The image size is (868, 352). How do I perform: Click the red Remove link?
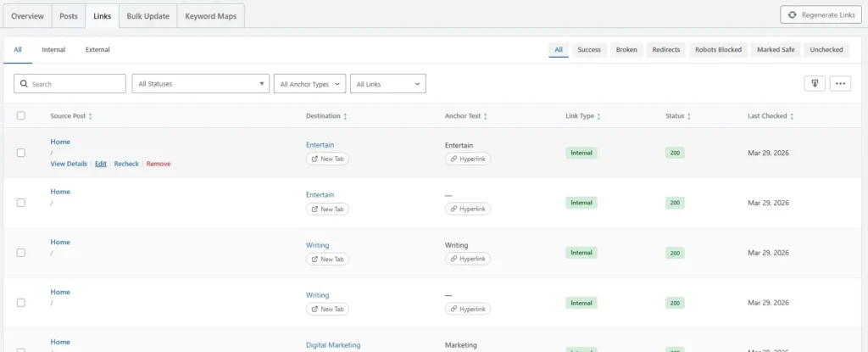(158, 164)
